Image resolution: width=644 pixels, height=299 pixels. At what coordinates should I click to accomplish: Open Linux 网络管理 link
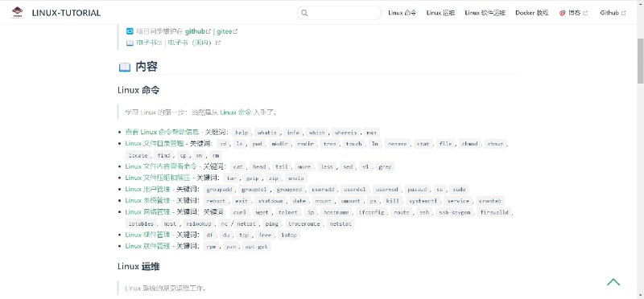coord(147,212)
